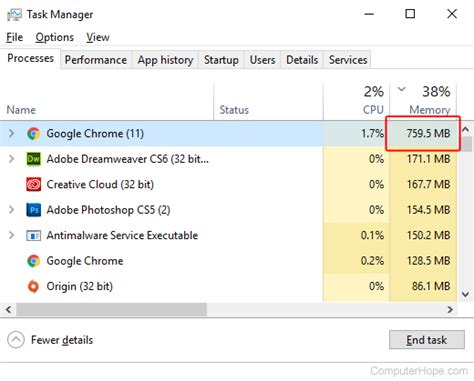Click the Antimalware Service Executable icon
Screen dimensions: 474x381
click(x=33, y=235)
